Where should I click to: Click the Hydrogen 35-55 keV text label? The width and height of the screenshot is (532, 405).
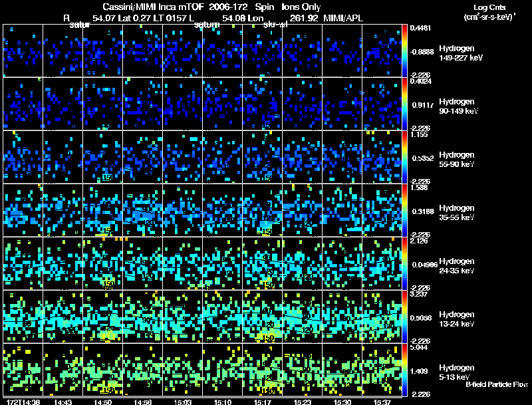click(x=460, y=213)
